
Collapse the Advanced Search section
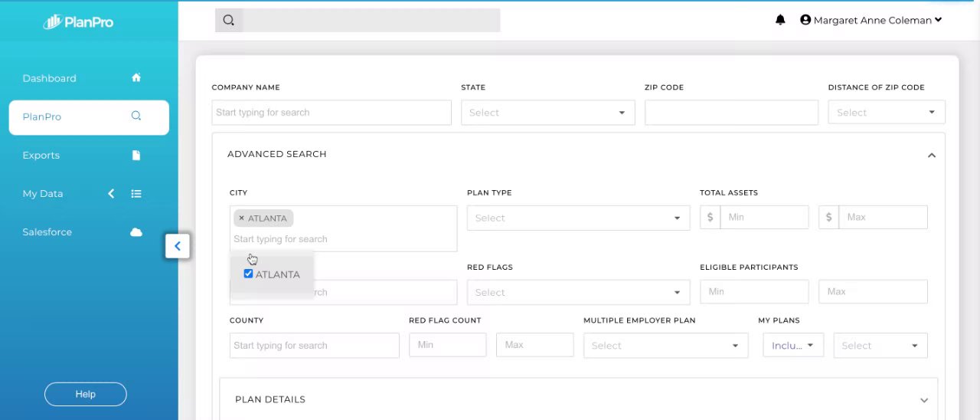[x=931, y=155]
